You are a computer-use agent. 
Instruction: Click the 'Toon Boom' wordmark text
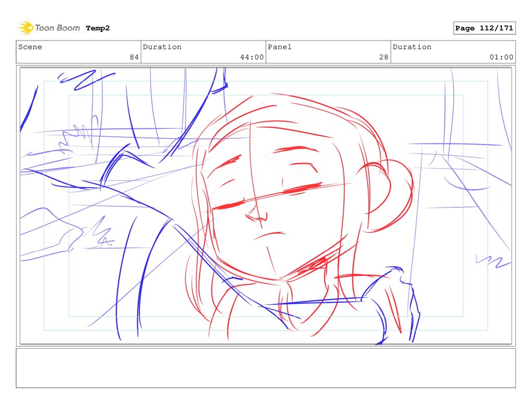pyautogui.click(x=57, y=28)
